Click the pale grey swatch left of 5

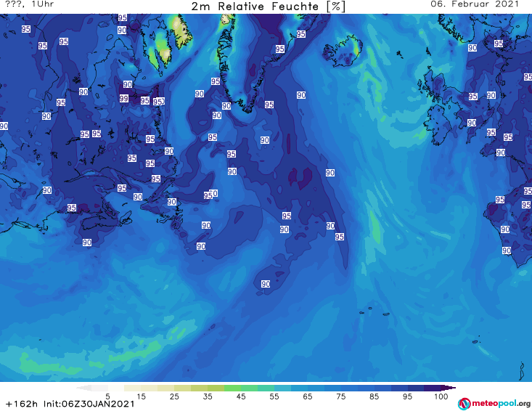99,388
